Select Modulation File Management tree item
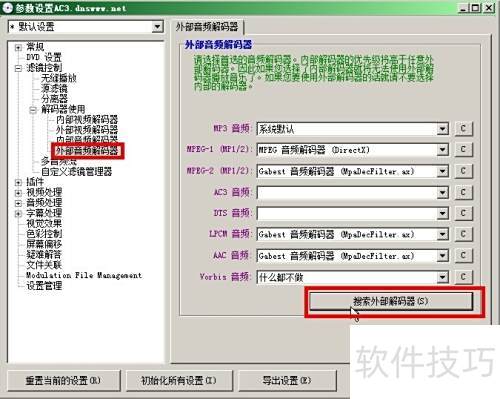This screenshot has height=399, width=500. point(84,275)
